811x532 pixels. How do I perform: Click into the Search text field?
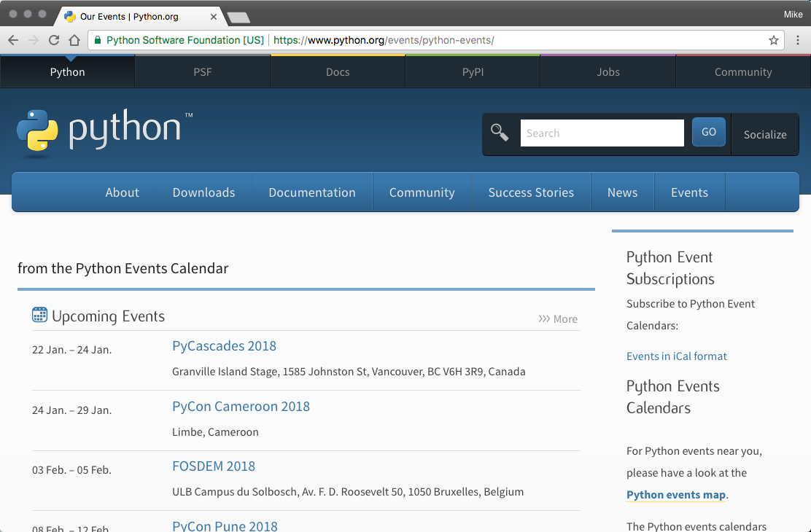pos(602,133)
